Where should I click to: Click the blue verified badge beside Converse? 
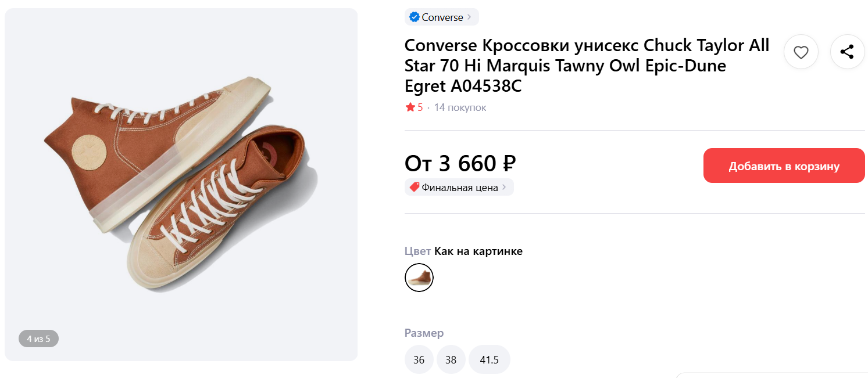pyautogui.click(x=414, y=17)
